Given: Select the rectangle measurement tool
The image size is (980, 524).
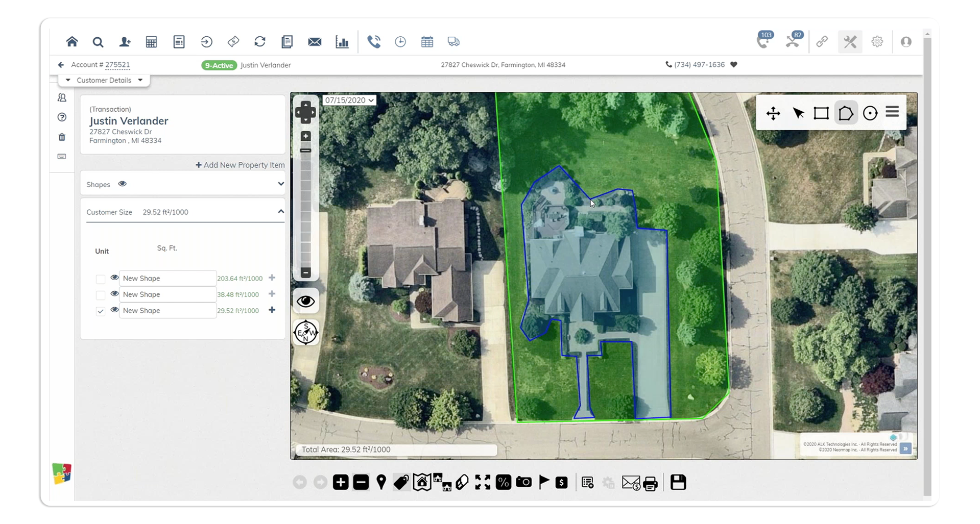Looking at the screenshot, I should click(x=821, y=113).
